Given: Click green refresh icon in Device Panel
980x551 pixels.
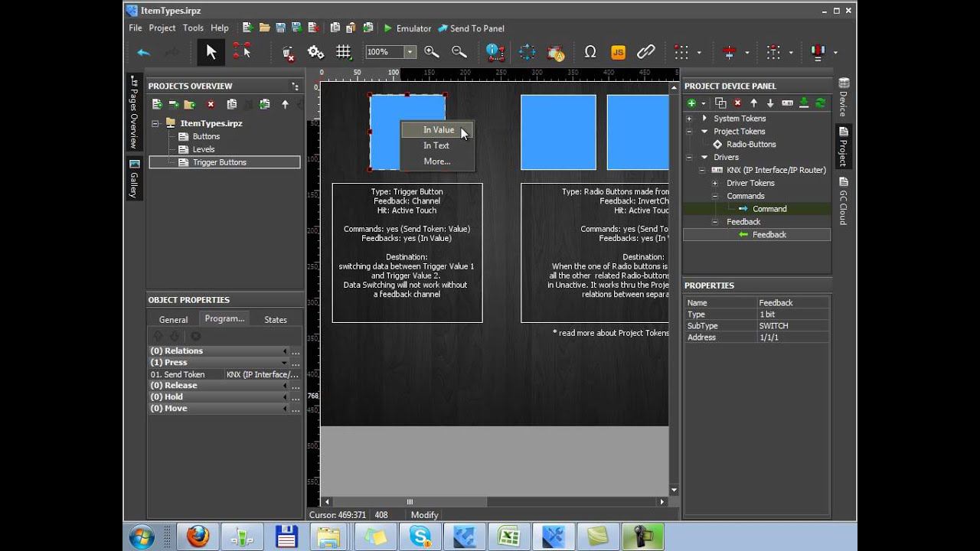Looking at the screenshot, I should click(821, 103).
